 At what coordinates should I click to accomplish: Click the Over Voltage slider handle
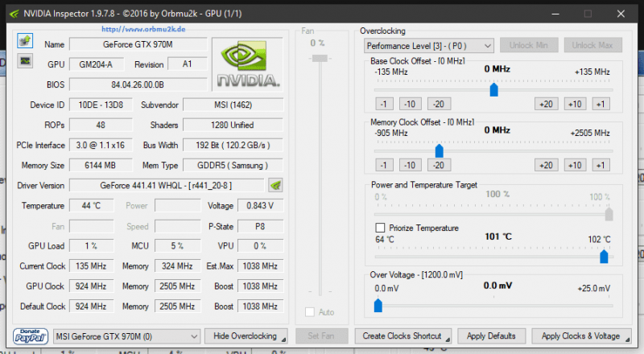(x=378, y=306)
